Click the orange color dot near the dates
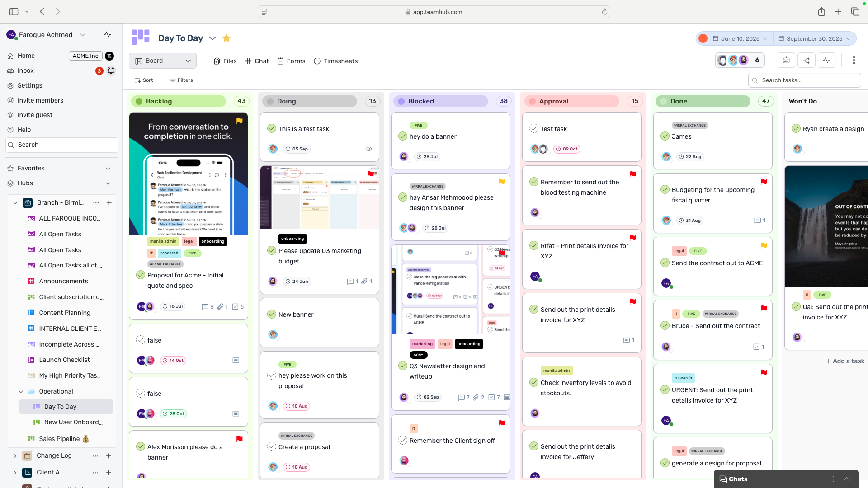The image size is (868, 488). (x=703, y=38)
